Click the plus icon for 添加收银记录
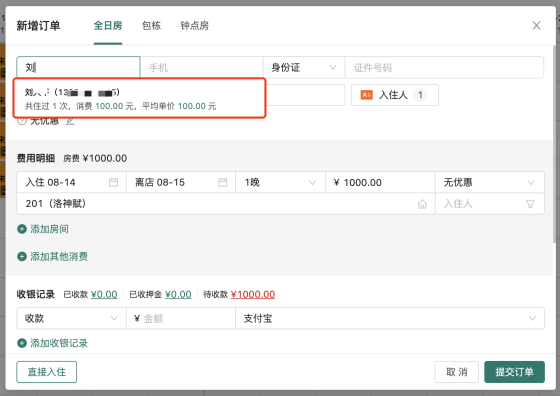 click(x=22, y=343)
